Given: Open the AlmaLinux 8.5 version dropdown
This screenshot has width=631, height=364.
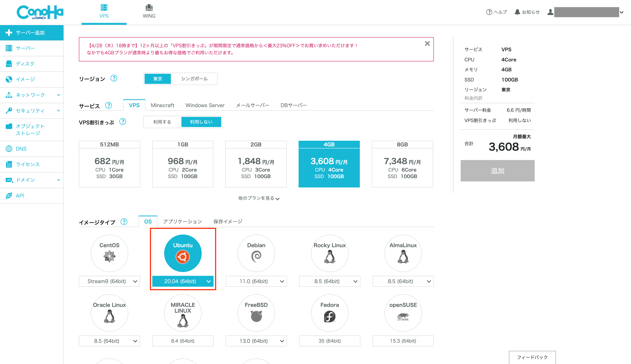Looking at the screenshot, I should click(403, 281).
